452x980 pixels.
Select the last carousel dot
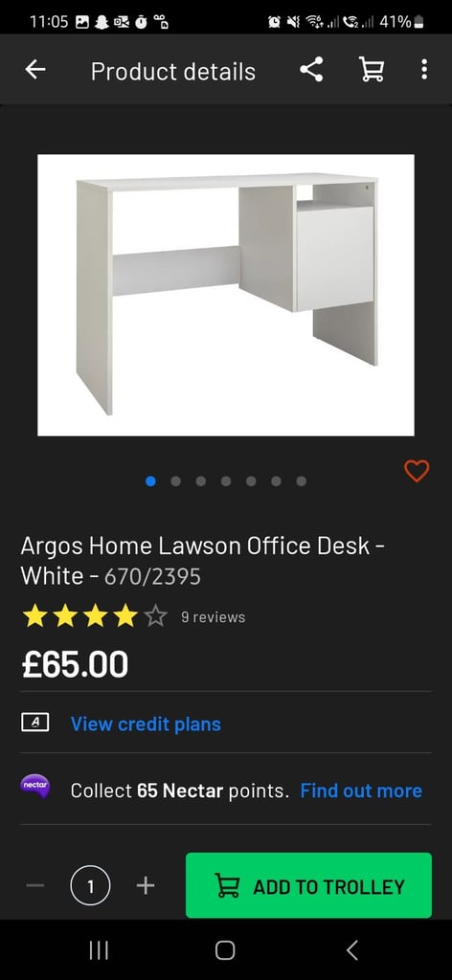302,481
